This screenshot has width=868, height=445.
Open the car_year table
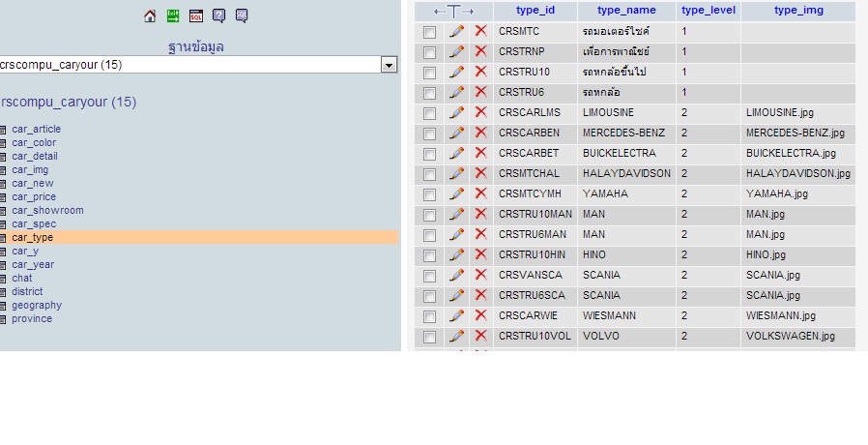click(x=33, y=264)
